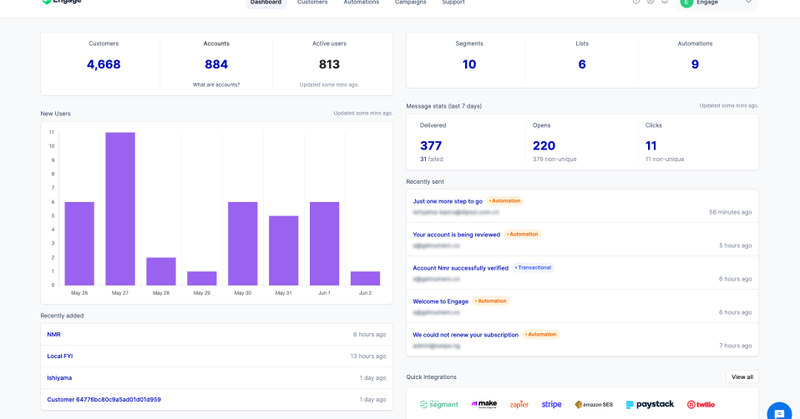Viewport: 800px width, 419px height.
Task: Click the What are accounts? link
Action: click(216, 85)
